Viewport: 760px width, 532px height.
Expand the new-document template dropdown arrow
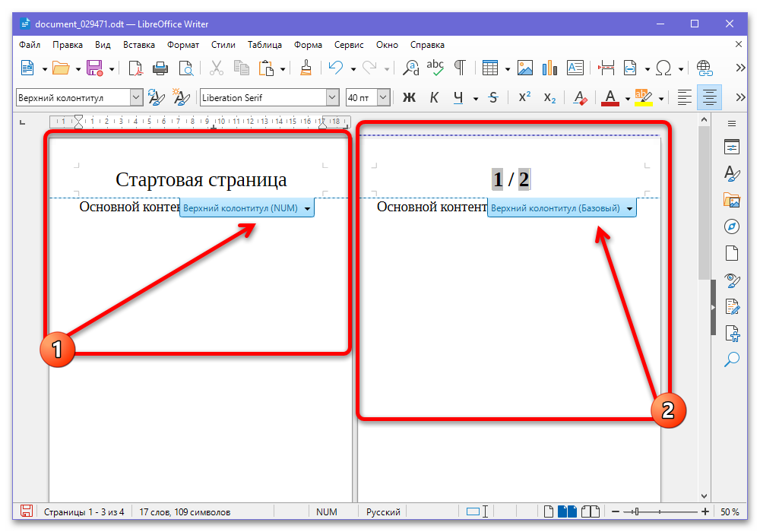(x=45, y=69)
